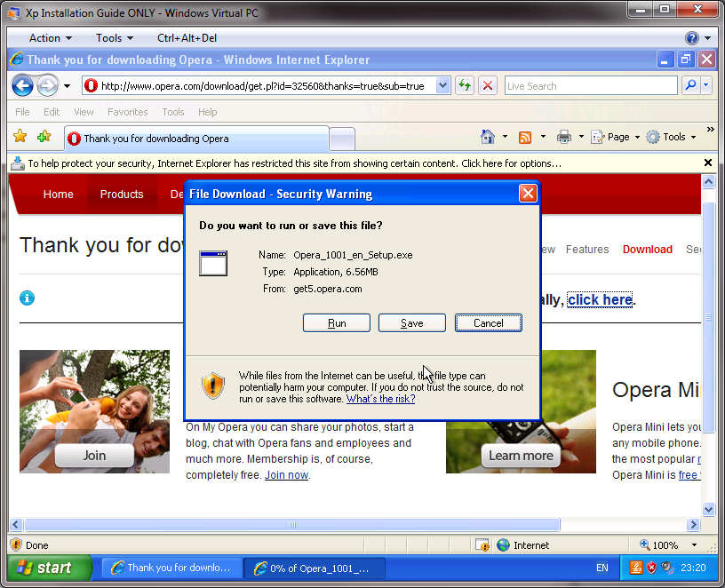Expand the command bar overflow chevron
This screenshot has width=725, height=588.
tap(711, 130)
